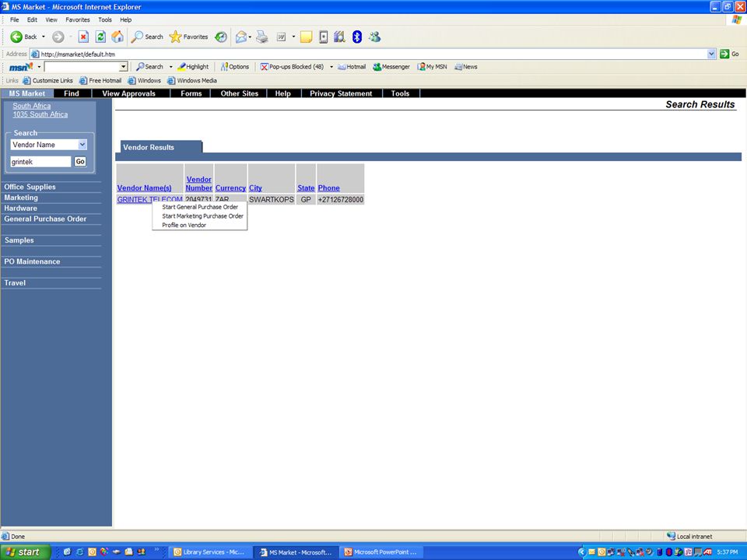
Task: Click the phone device toolbar icon
Action: [x=323, y=37]
